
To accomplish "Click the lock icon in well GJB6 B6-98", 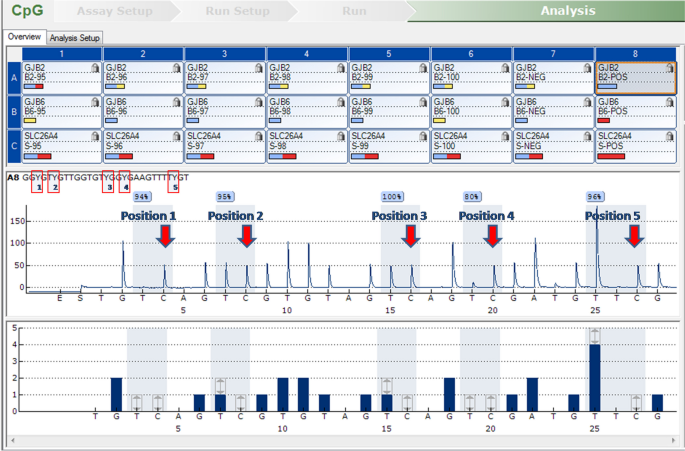I will 341,102.
